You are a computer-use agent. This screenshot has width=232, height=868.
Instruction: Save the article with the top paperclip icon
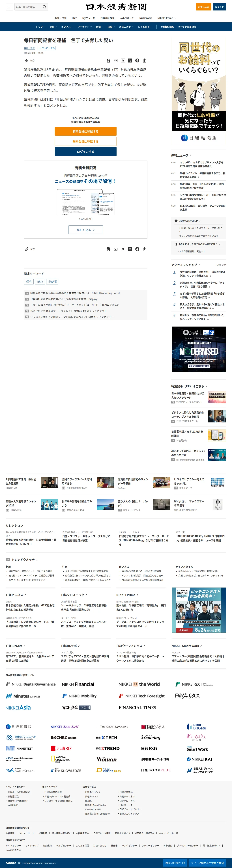click(26, 61)
